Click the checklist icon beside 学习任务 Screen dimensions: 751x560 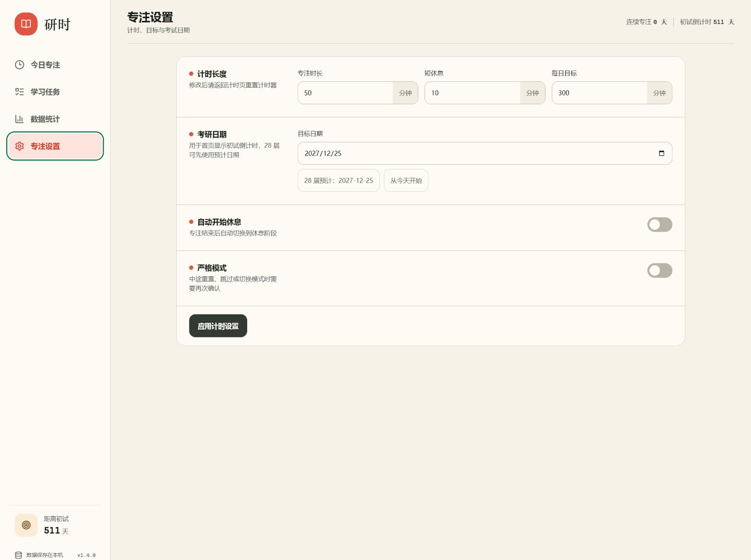point(19,92)
